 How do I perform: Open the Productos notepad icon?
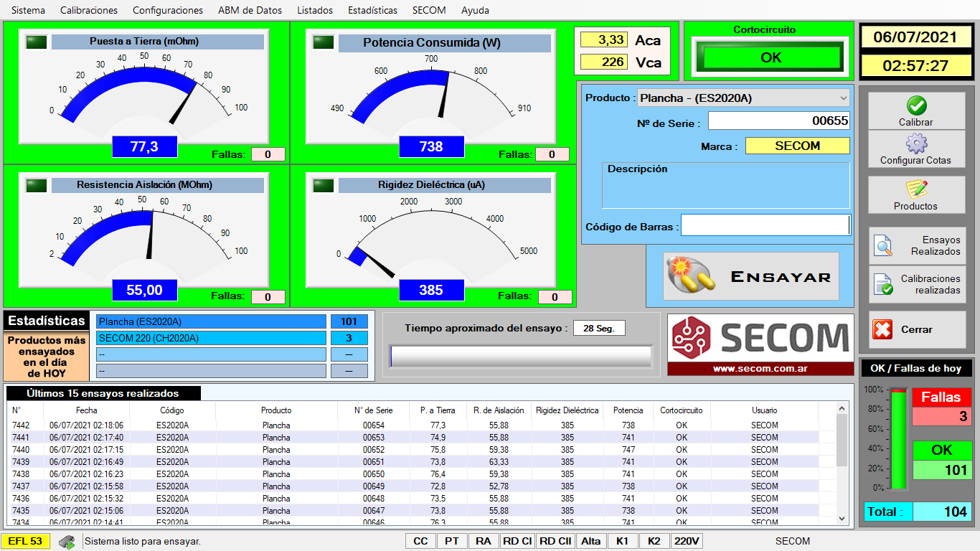[x=916, y=189]
